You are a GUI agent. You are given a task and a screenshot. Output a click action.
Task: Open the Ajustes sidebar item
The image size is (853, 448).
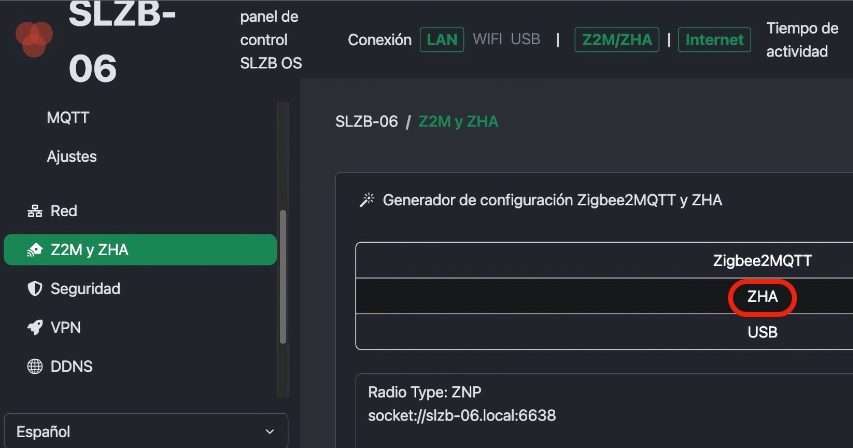[72, 157]
